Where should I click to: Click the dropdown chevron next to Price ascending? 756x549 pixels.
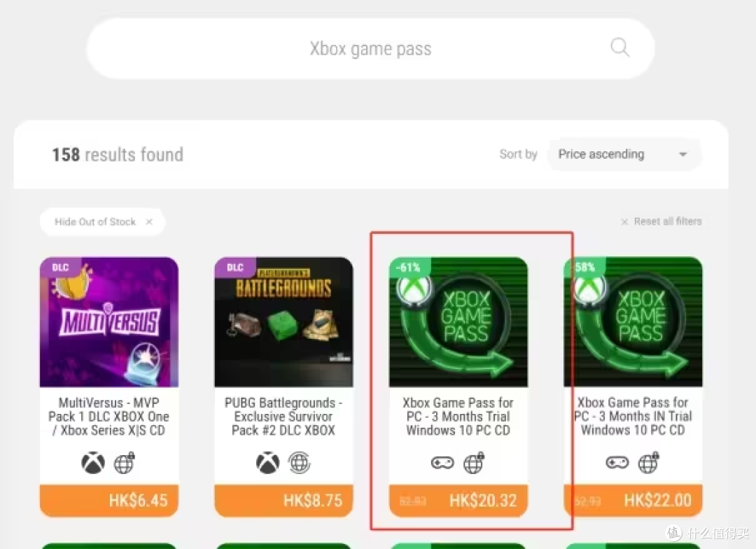(x=682, y=154)
